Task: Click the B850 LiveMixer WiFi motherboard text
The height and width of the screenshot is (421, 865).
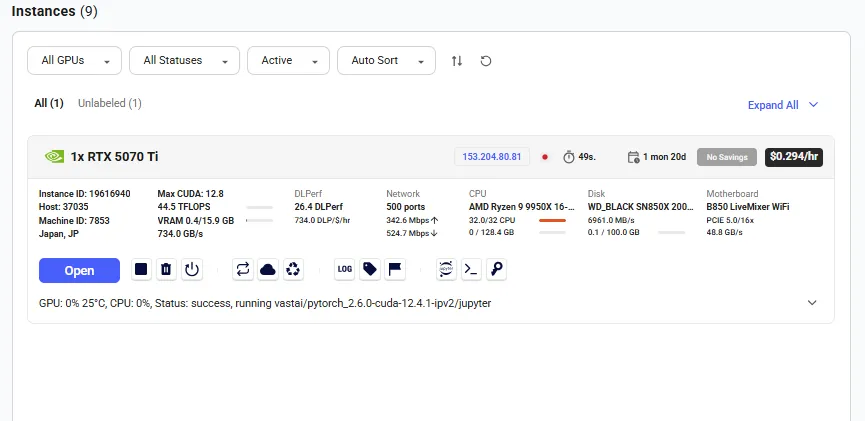Action: [x=747, y=207]
